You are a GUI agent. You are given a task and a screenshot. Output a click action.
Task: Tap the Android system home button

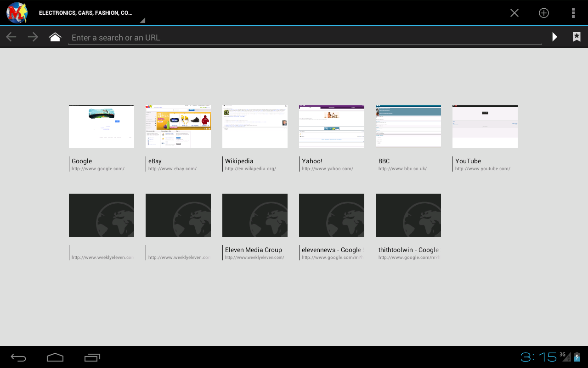pyautogui.click(x=55, y=357)
